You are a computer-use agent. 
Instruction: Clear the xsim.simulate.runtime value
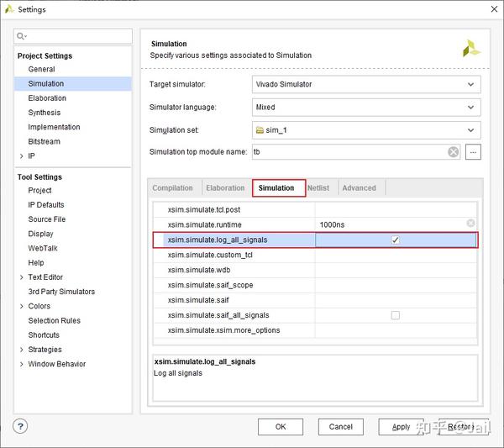pyautogui.click(x=470, y=223)
